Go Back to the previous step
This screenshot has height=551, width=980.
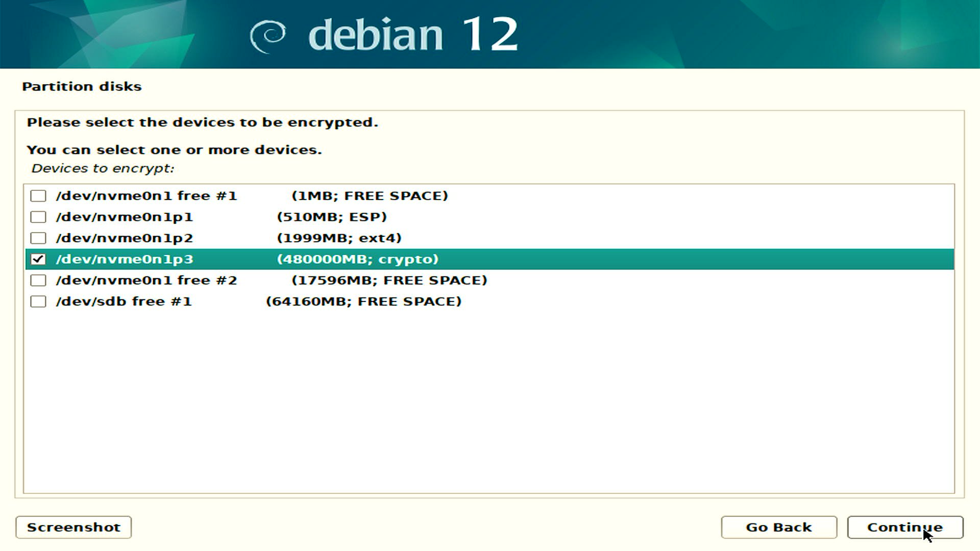coord(779,527)
